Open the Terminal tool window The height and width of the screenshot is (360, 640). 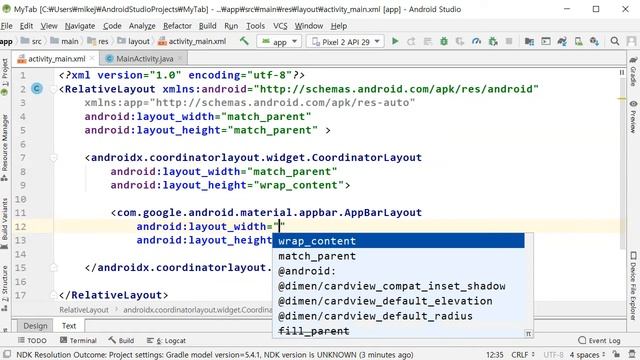[x=78, y=340]
